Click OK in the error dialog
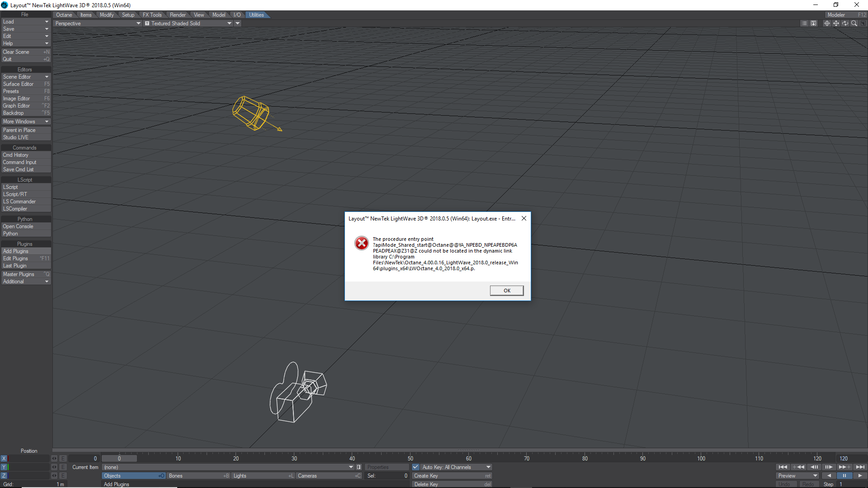The image size is (868, 488). coord(507,291)
